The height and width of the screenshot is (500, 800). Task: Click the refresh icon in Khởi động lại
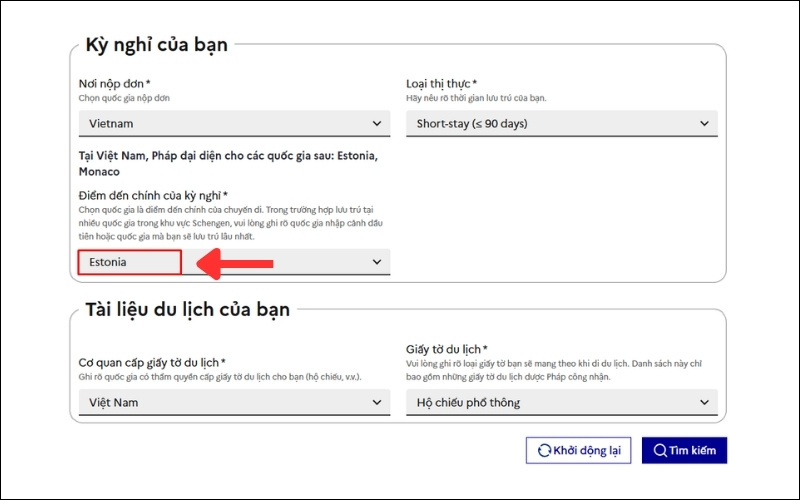(x=544, y=451)
